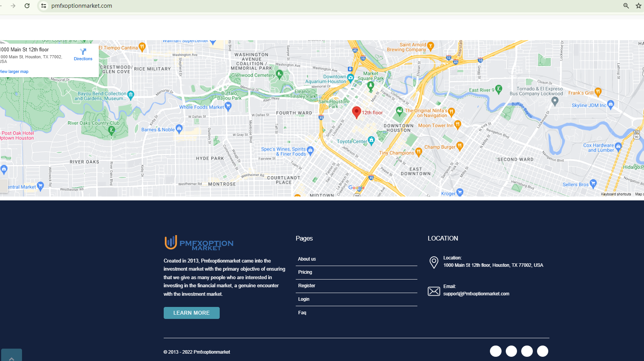Click the Champ Burger restaurant marker
644x361 pixels.
459,146
